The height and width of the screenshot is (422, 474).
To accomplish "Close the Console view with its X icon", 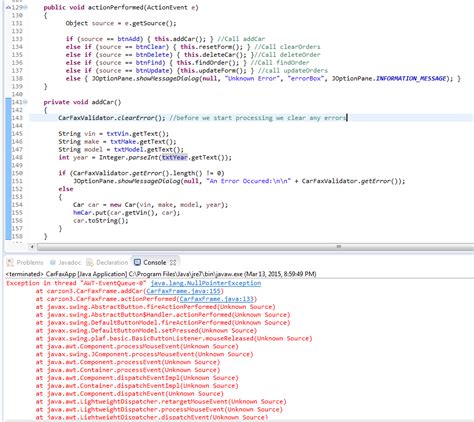I will click(x=173, y=262).
